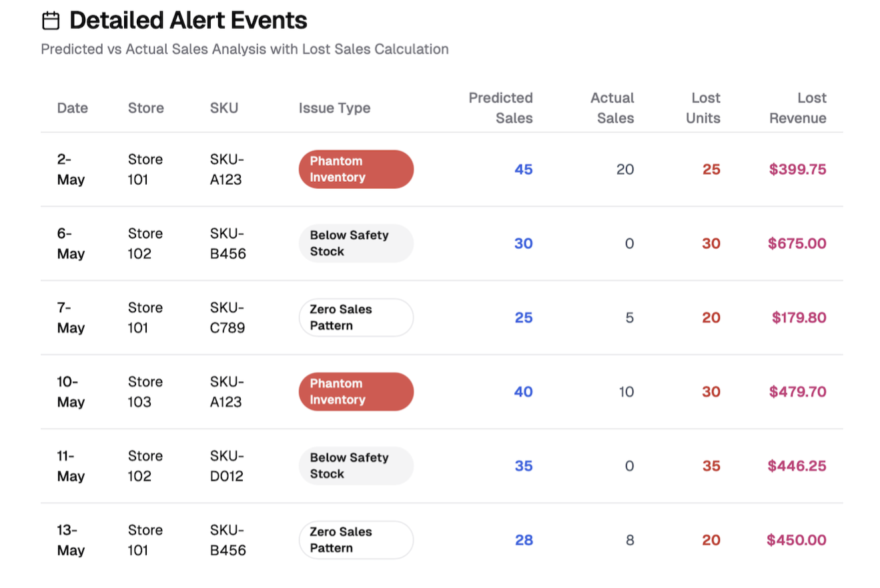This screenshot has height=588, width=880.
Task: Click the Zero Sales Pattern badge for 7-May
Action: point(356,317)
